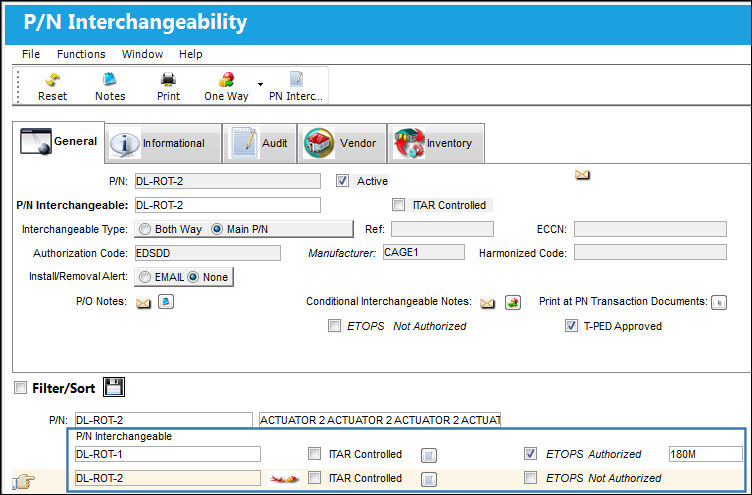Viewport: 752px width, 495px height.
Task: Open Conditional Interchangeable Notes envelope icon
Action: tap(487, 303)
